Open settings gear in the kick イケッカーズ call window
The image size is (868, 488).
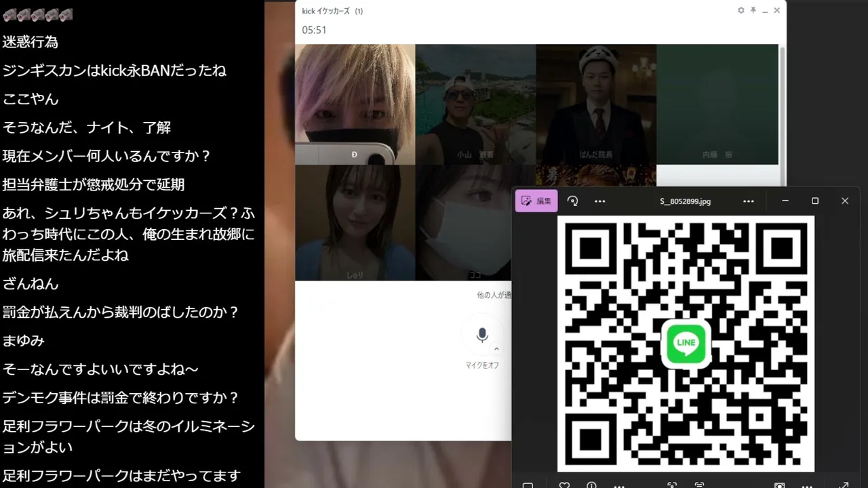741,11
